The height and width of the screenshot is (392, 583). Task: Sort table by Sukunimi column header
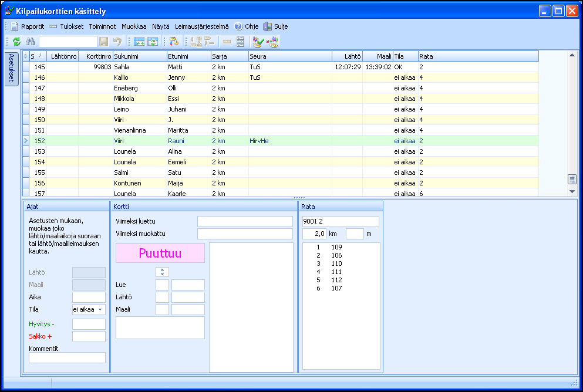coord(140,56)
